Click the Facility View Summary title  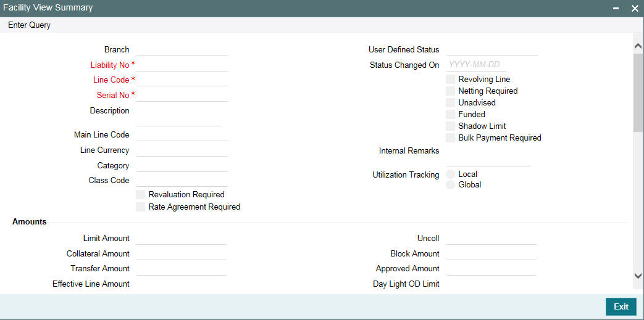coord(48,8)
